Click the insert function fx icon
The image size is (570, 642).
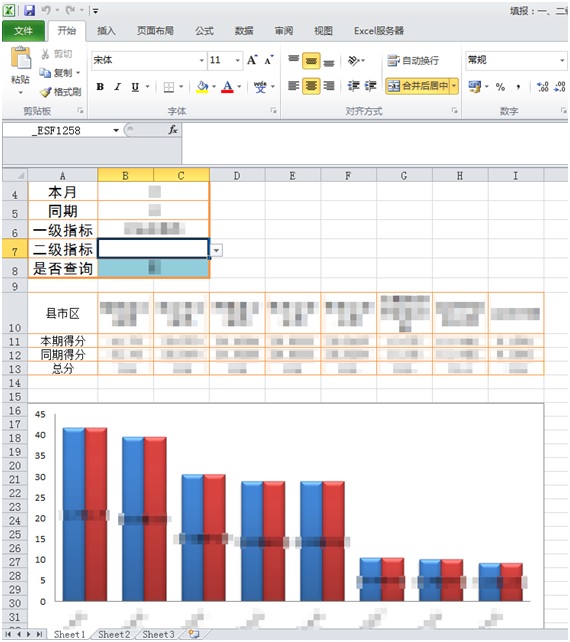tap(173, 130)
